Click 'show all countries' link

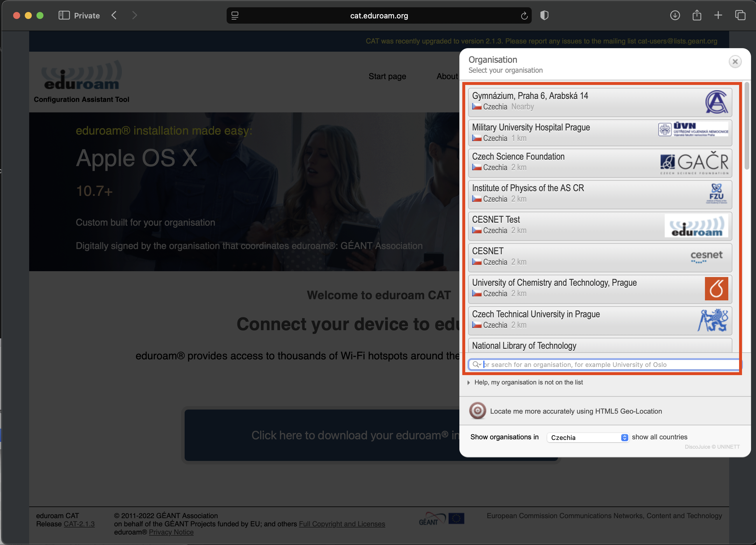(x=659, y=437)
